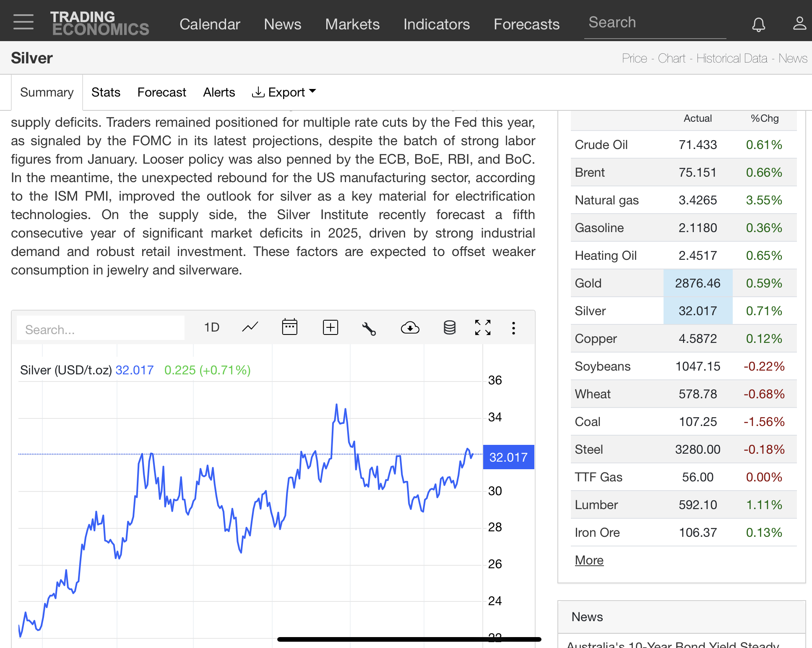Open Steel commodity link

point(588,449)
